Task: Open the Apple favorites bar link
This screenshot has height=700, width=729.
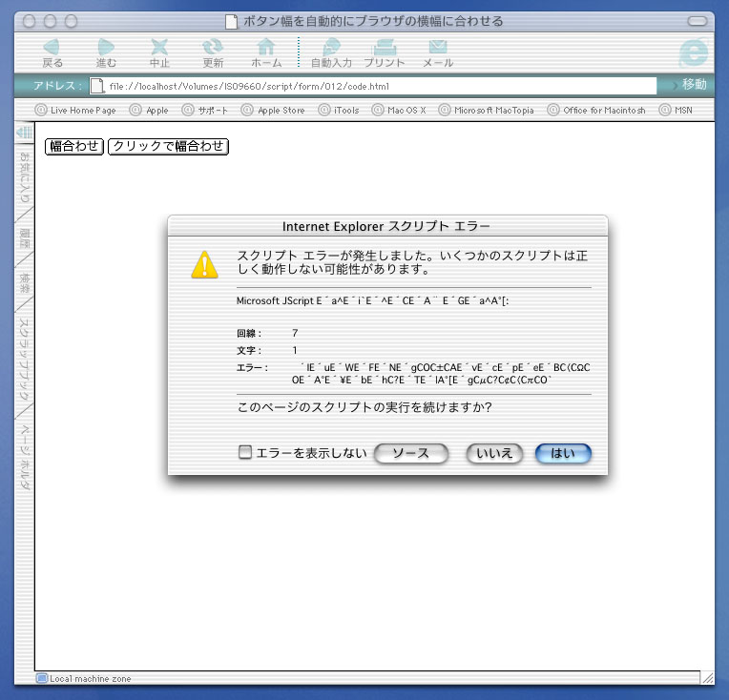Action: pyautogui.click(x=149, y=111)
